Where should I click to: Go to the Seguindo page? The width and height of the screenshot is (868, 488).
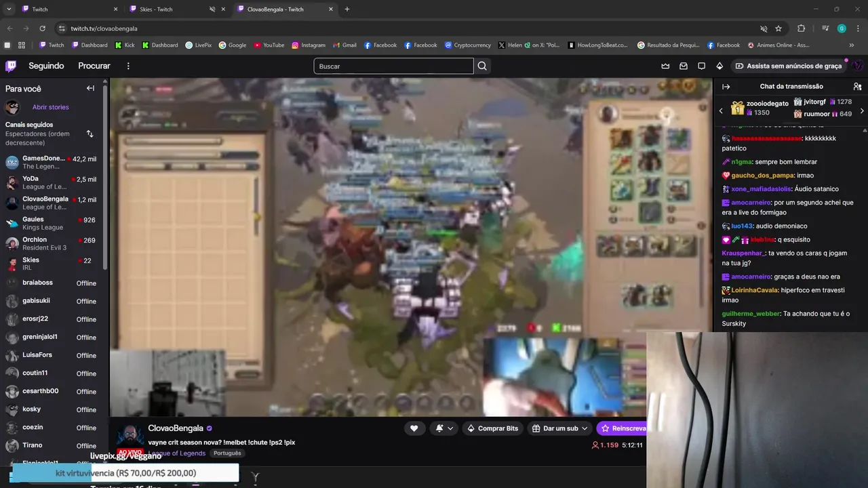coord(46,66)
